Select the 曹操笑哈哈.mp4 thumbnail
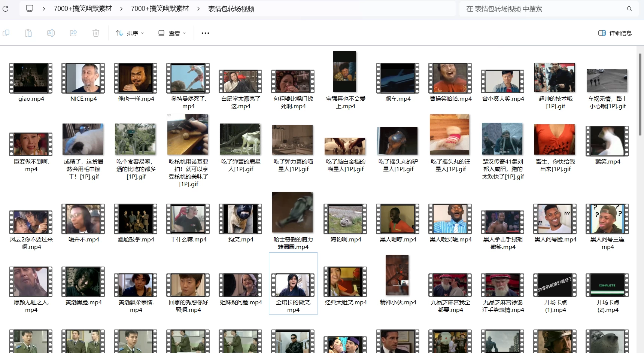This screenshot has width=644, height=353. (x=450, y=78)
